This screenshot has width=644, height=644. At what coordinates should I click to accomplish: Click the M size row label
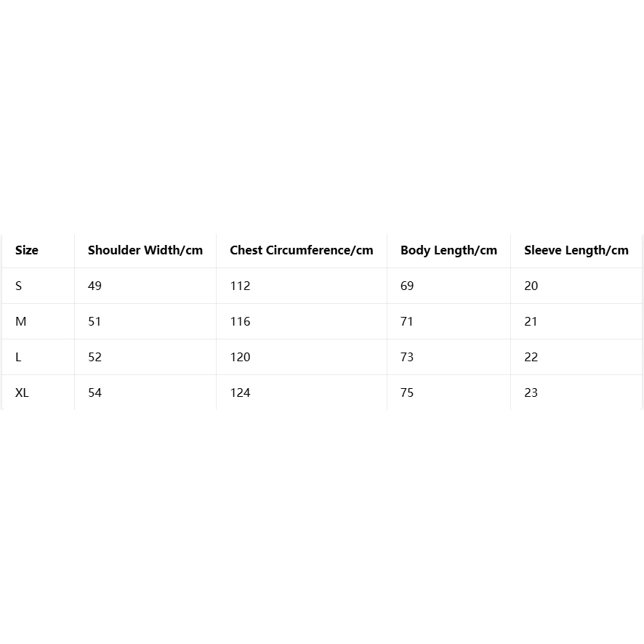tap(20, 321)
